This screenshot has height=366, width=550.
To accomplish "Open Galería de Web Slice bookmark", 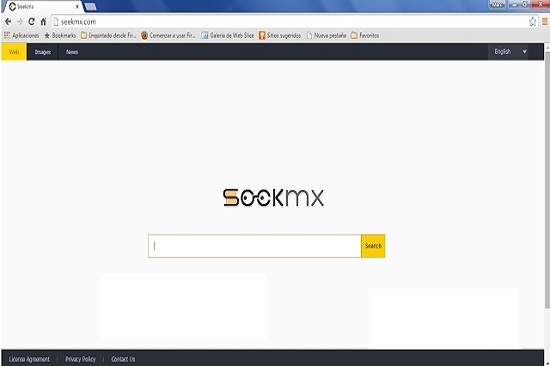I will 228,35.
